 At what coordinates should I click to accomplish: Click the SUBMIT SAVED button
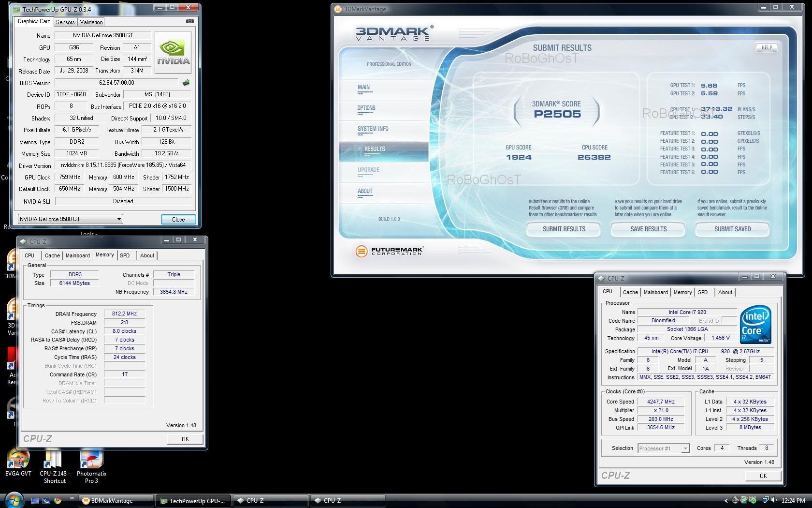pyautogui.click(x=732, y=229)
